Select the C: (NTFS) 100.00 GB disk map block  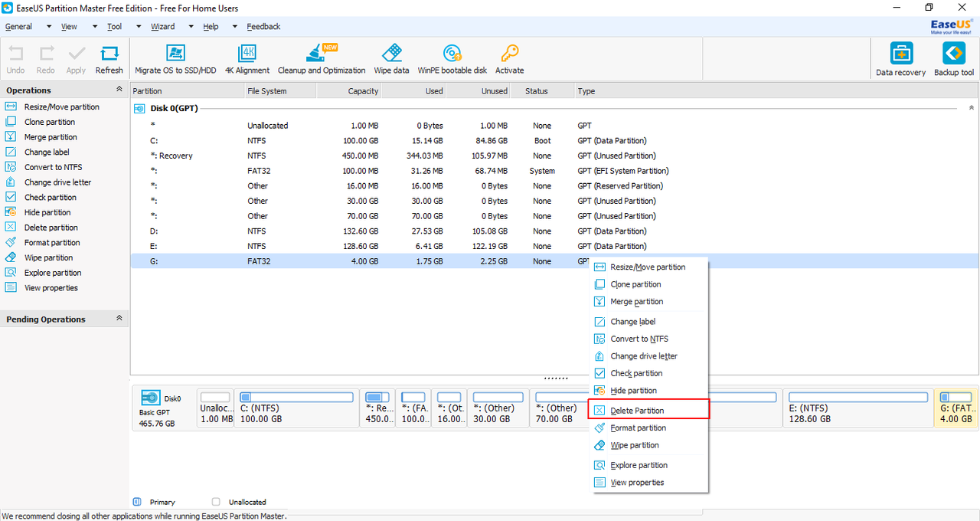pos(297,408)
